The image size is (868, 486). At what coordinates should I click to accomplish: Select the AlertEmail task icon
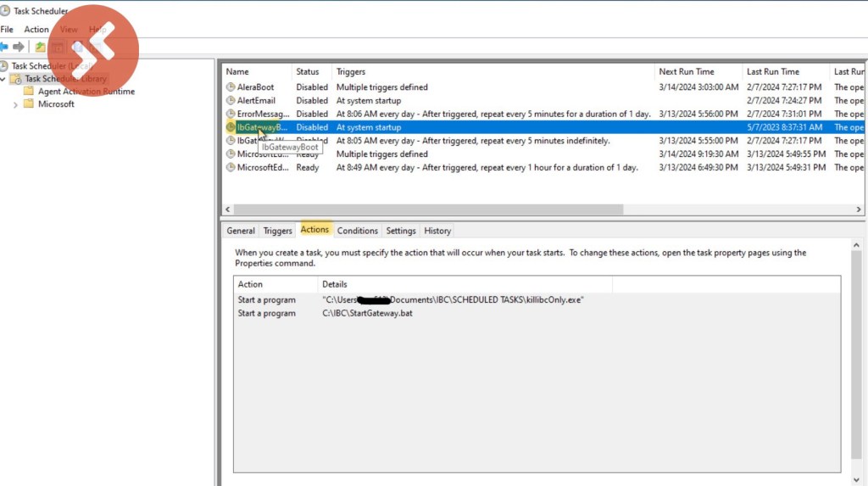(x=231, y=101)
